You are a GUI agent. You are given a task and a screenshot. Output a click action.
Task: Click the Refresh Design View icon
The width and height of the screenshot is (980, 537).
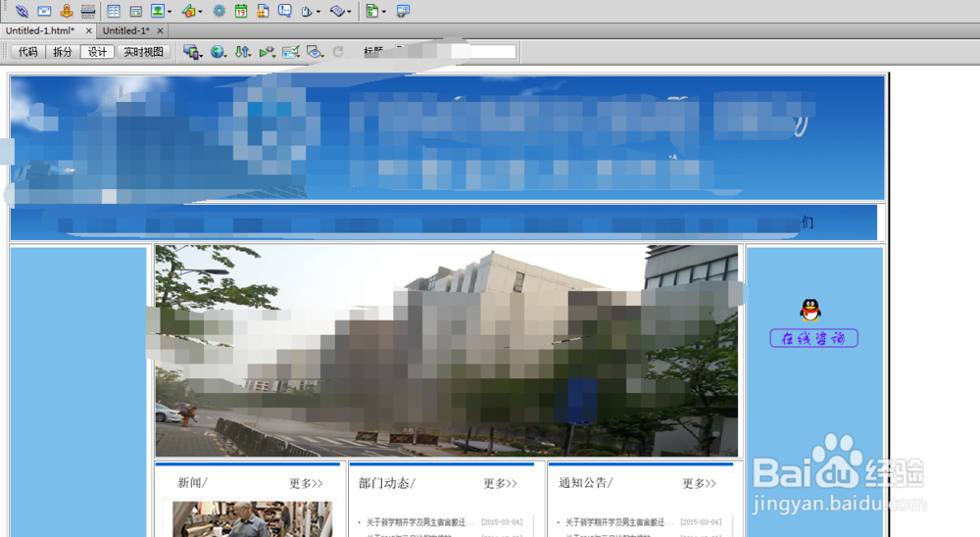pos(338,52)
